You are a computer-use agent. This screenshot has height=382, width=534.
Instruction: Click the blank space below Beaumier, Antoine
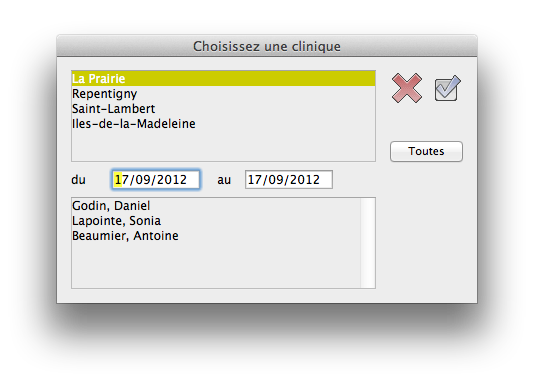[216, 266]
